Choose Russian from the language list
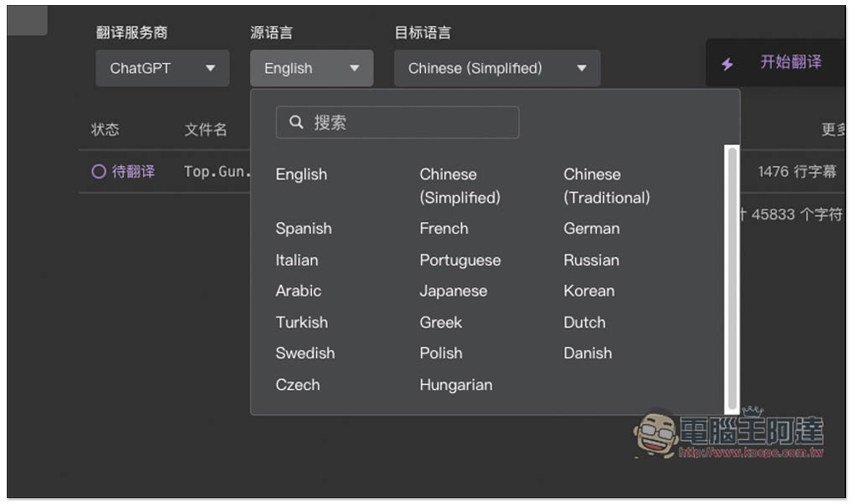Screen dimensions: 852x504 (591, 261)
